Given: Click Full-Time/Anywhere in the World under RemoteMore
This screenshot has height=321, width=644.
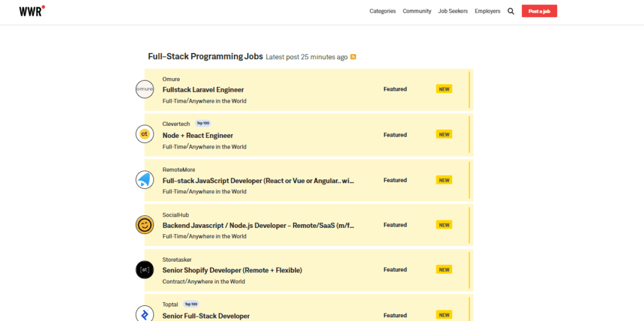Looking at the screenshot, I should tap(204, 191).
